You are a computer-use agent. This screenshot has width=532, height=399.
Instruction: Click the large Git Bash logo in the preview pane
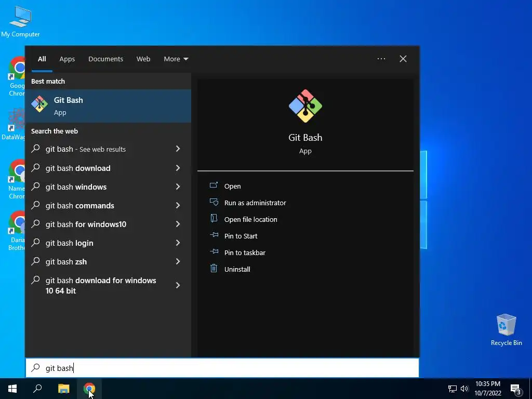pyautogui.click(x=305, y=106)
